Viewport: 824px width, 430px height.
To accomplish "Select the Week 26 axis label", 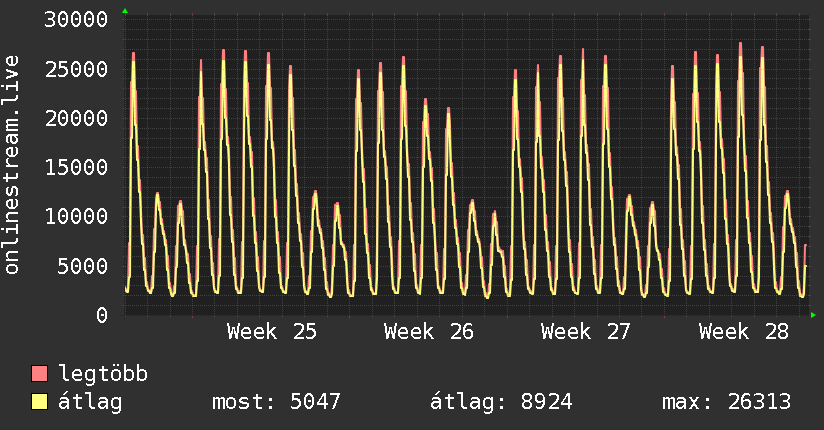I will tap(429, 332).
